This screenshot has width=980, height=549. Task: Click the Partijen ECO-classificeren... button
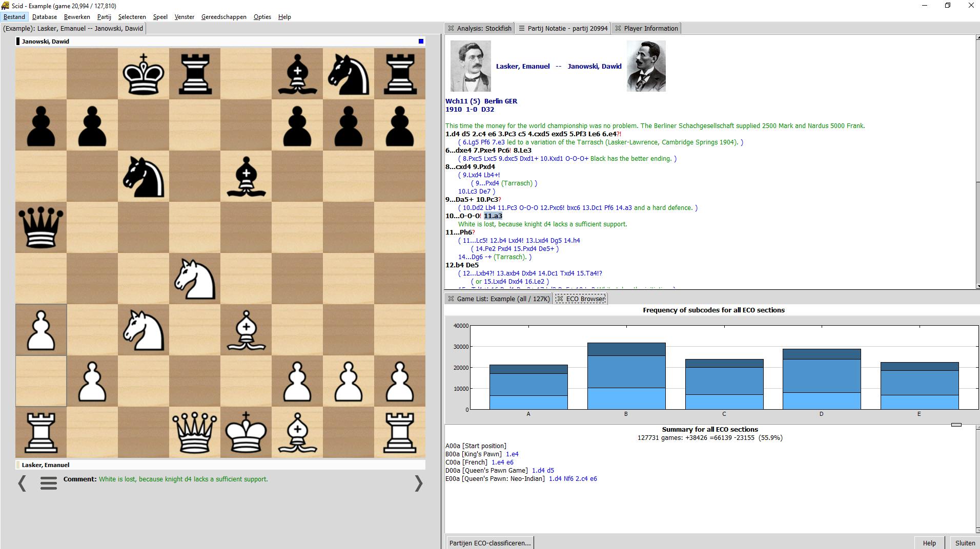[x=490, y=543]
